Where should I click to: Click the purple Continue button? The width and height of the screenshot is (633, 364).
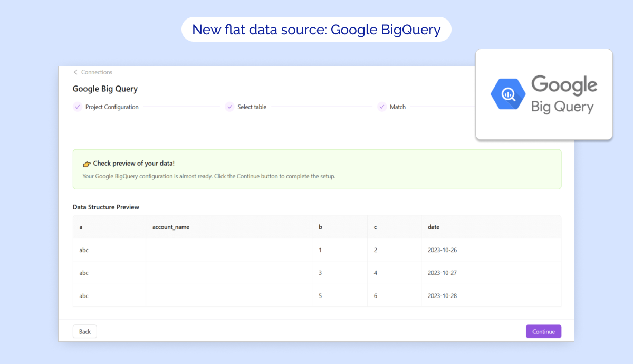(543, 332)
